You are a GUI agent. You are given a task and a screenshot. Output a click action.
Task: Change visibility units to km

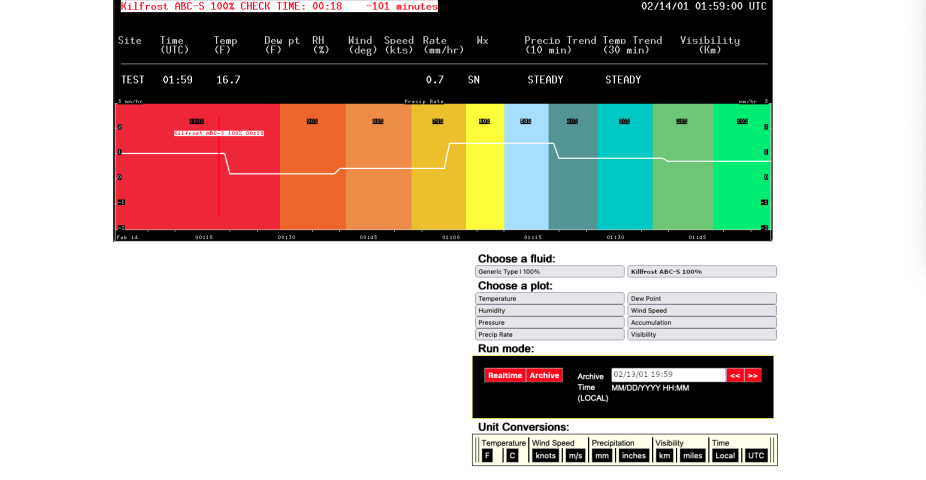click(665, 455)
